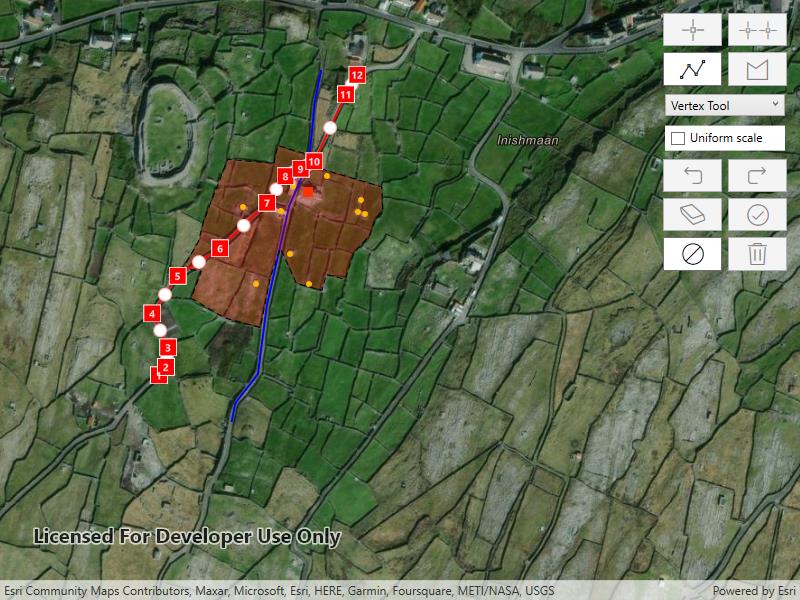Click midpoint handle between vertices 10 and 11
This screenshot has height=600, width=800.
330,128
